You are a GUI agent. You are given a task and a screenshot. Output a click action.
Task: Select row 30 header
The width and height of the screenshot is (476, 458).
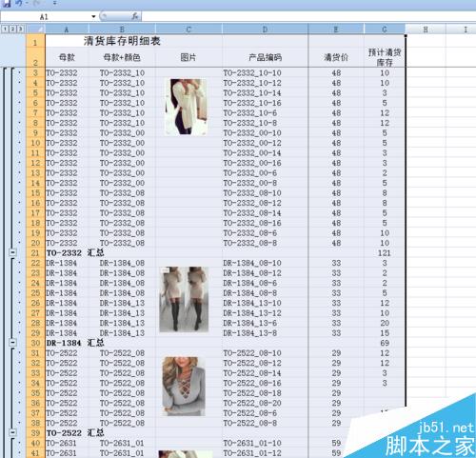tap(35, 343)
